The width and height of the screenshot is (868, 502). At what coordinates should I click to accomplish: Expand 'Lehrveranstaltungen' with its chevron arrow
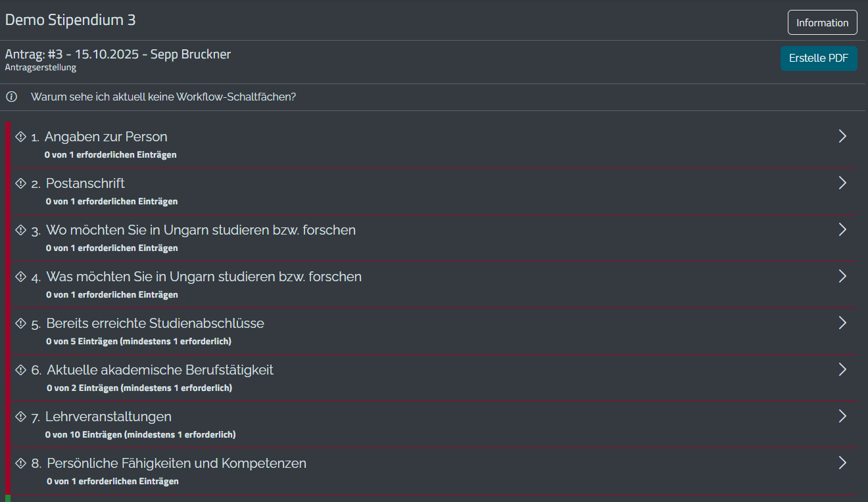click(842, 416)
